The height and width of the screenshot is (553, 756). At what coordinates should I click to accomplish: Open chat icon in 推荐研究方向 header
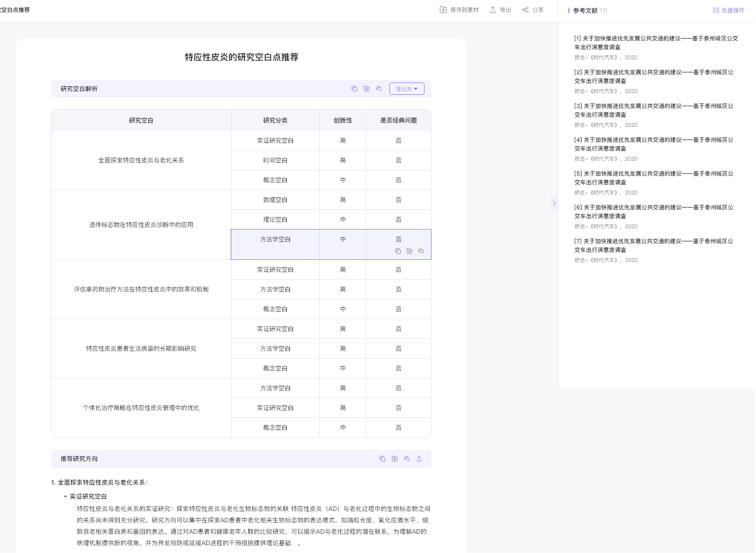407,459
